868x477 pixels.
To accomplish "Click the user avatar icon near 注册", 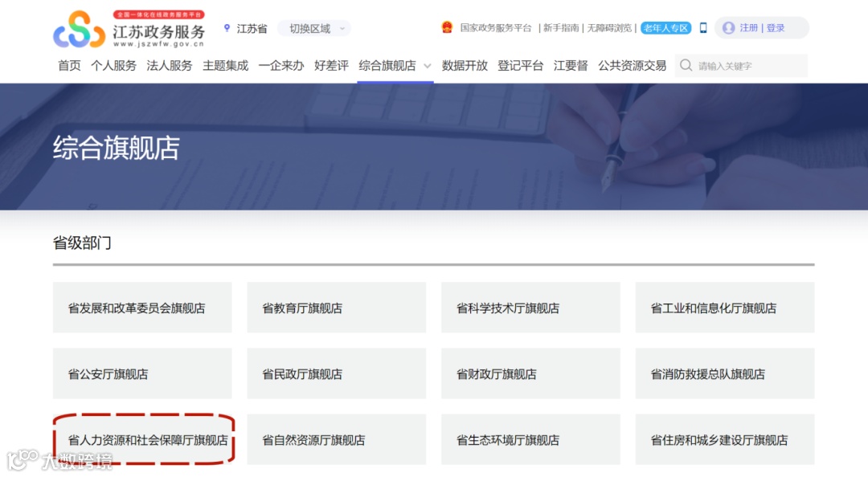I will point(728,28).
